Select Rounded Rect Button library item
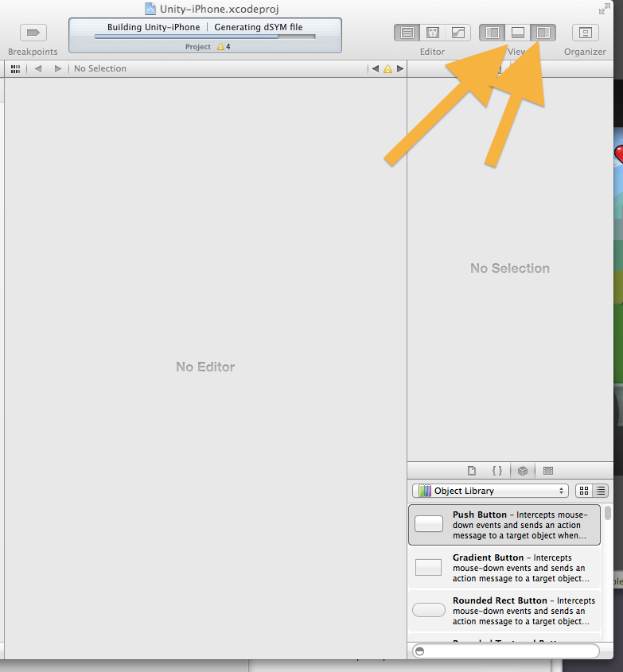 (x=504, y=610)
